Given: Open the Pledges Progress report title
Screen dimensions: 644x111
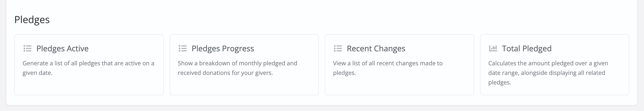Looking at the screenshot, I should click(x=223, y=48).
